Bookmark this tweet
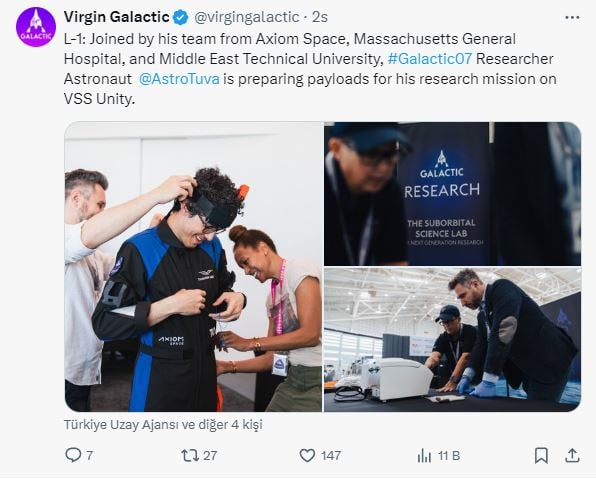This screenshot has width=596, height=483. coord(541,455)
